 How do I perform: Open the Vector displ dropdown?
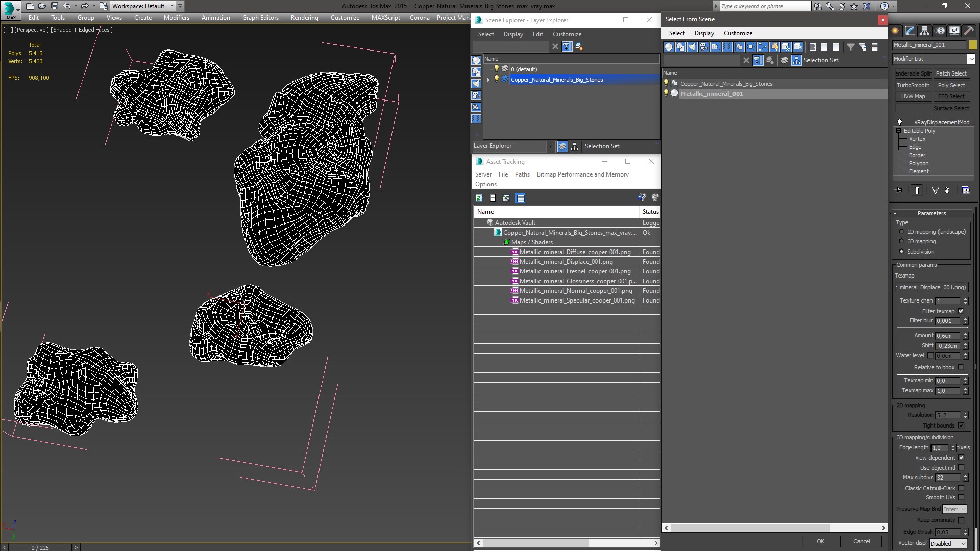(x=948, y=544)
